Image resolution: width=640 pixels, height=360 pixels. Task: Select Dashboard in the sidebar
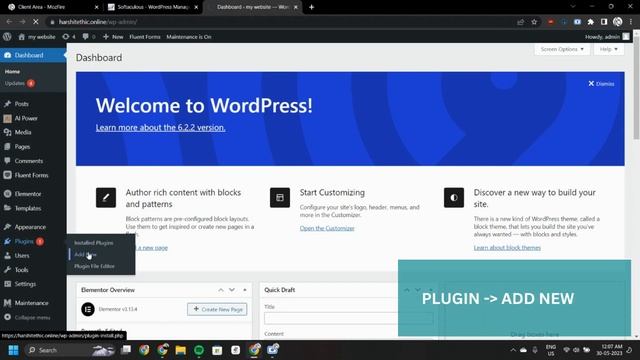pyautogui.click(x=33, y=55)
